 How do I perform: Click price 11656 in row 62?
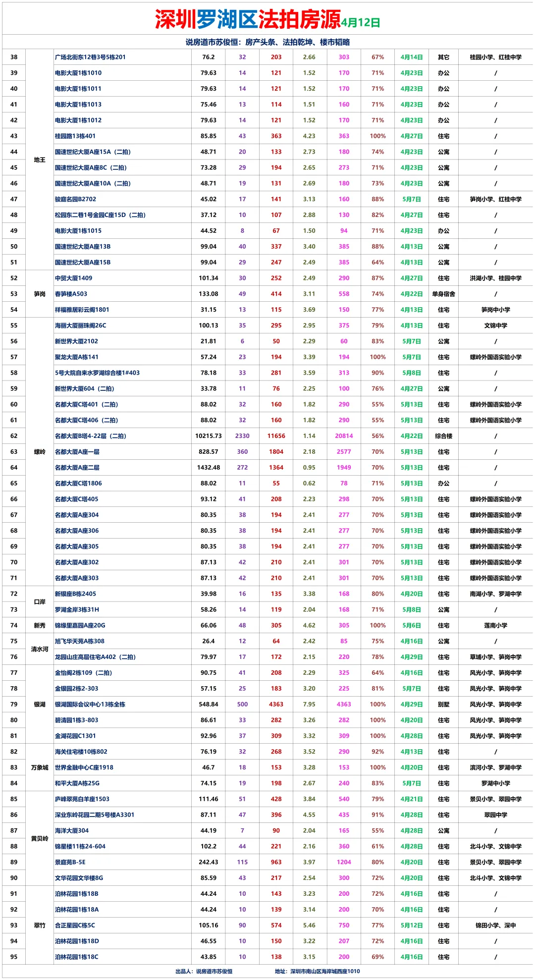point(276,436)
